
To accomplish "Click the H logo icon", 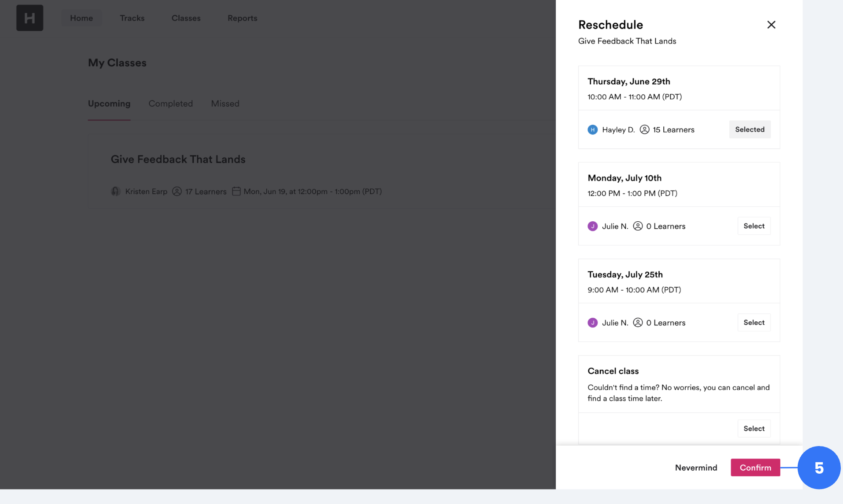I will pyautogui.click(x=29, y=18).
